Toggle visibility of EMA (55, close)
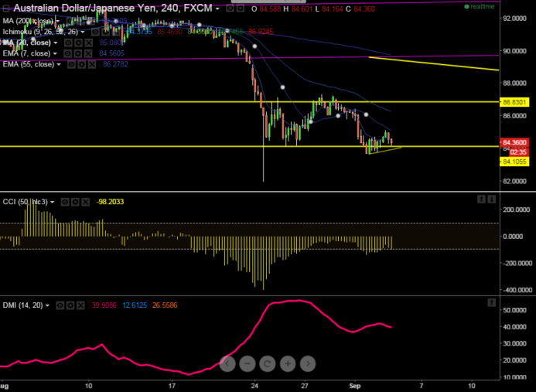The image size is (536, 392). [71, 65]
